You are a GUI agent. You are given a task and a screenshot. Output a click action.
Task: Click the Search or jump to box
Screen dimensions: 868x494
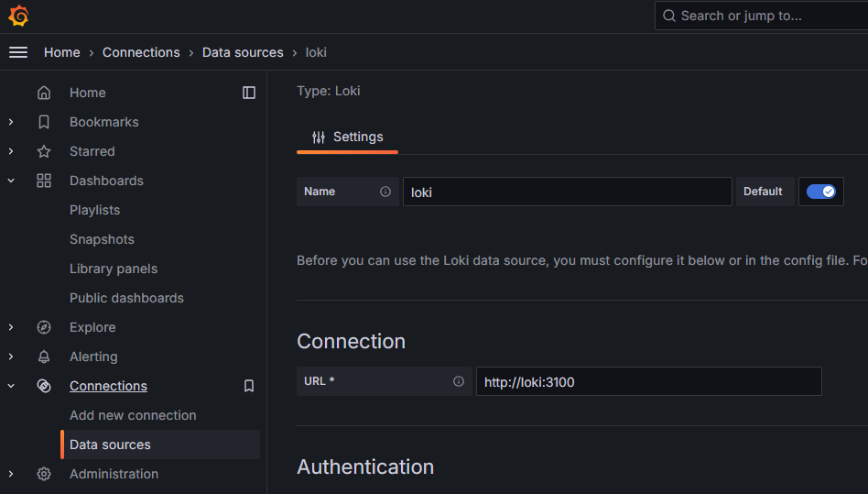[x=761, y=16]
